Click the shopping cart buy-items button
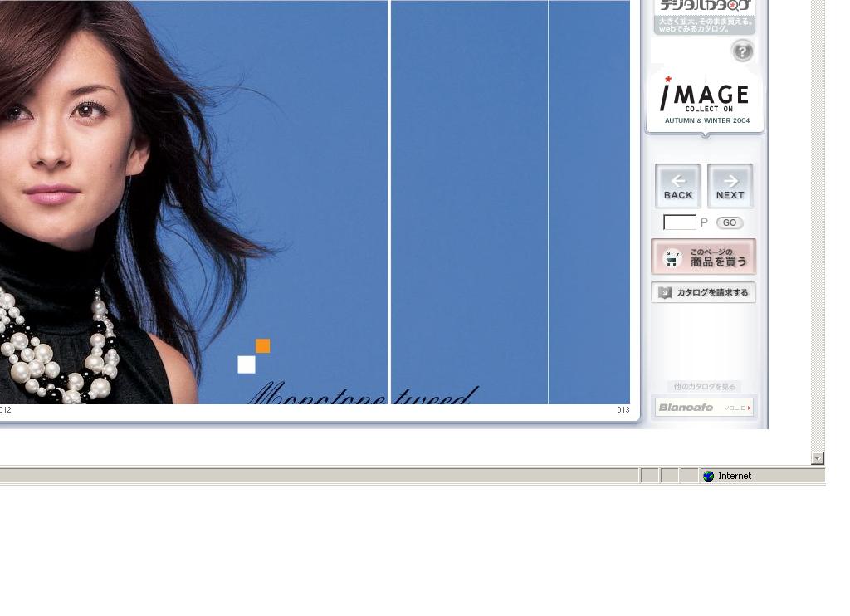Screen dimensions: 850x616 click(703, 257)
